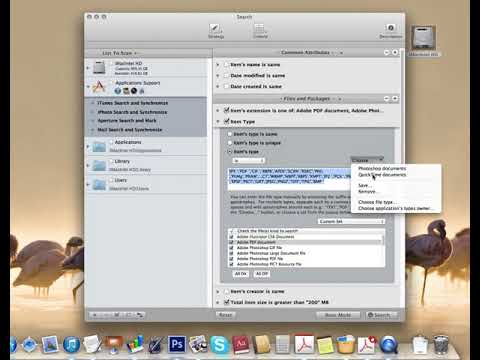Expand the Macintosh HD row triangle
This screenshot has height=360, width=480.
88,68
